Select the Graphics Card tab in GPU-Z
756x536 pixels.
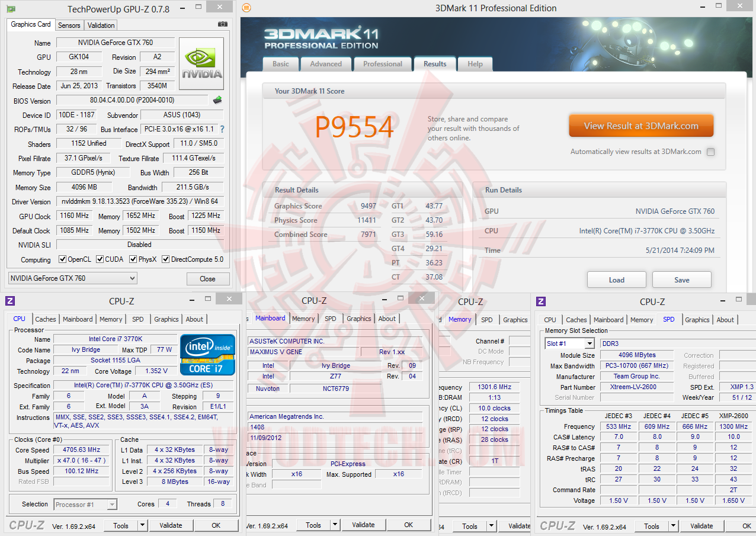point(31,24)
